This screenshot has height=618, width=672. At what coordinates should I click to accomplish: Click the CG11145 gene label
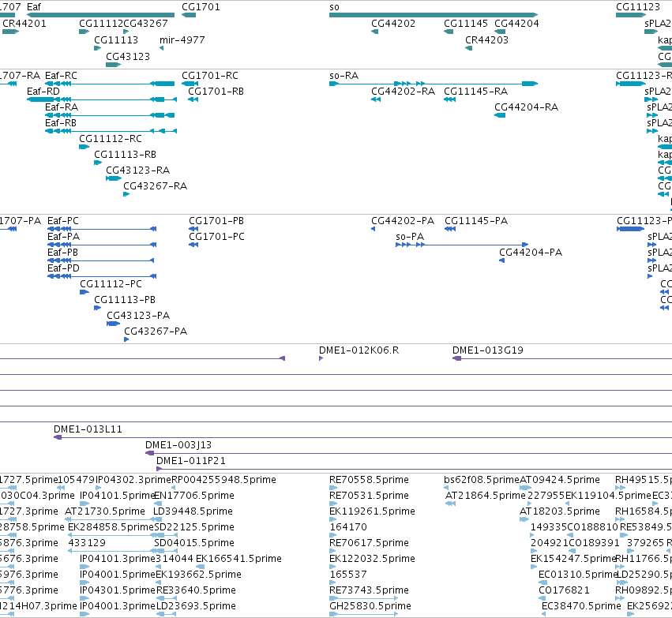466,24
